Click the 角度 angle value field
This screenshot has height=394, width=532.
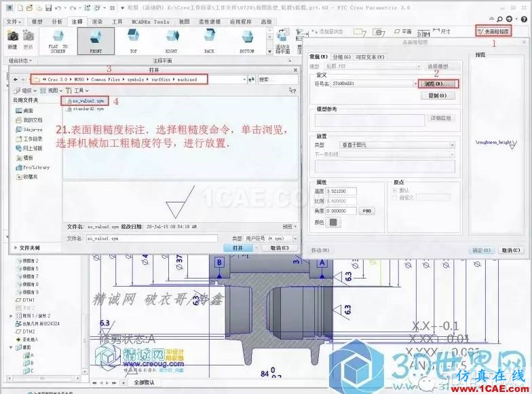[341, 211]
